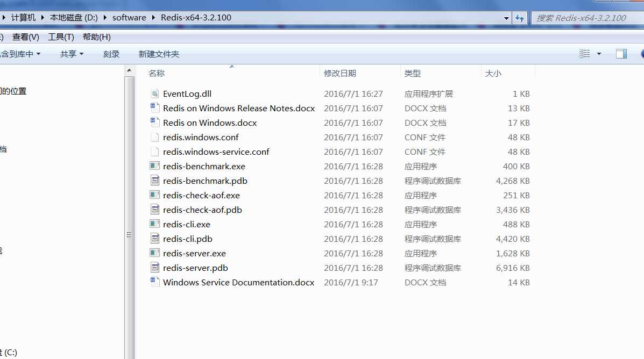
Task: Expand the 包含到库中 dropdown
Action: tap(39, 54)
